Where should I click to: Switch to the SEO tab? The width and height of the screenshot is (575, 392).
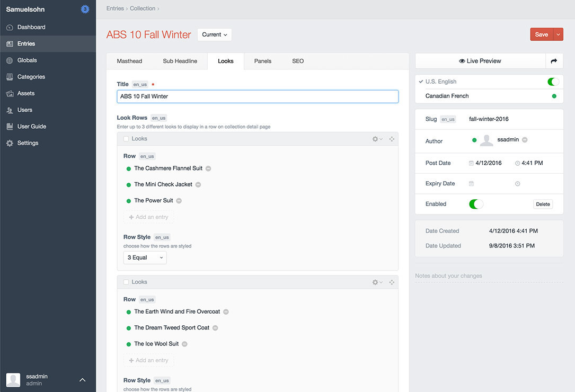click(x=298, y=61)
